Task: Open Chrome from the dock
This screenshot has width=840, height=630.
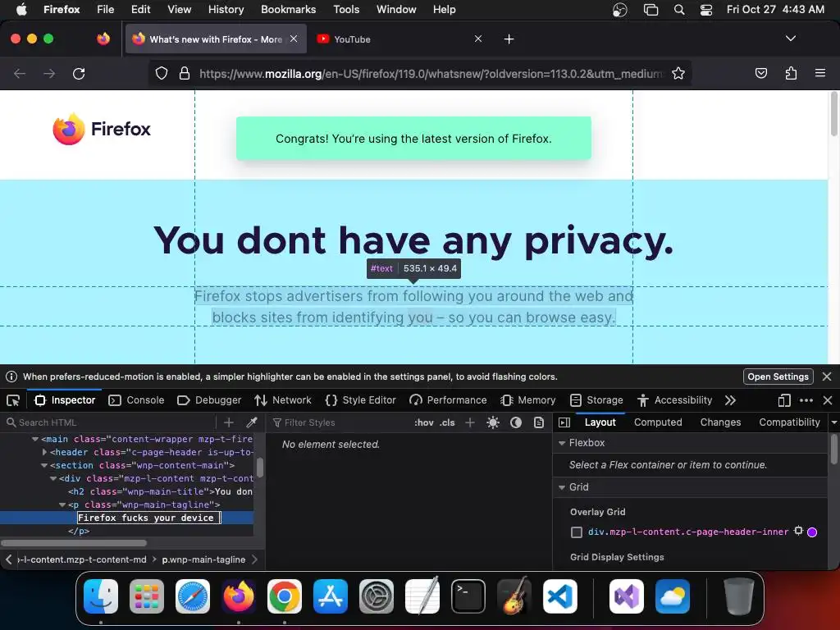Action: click(x=285, y=596)
